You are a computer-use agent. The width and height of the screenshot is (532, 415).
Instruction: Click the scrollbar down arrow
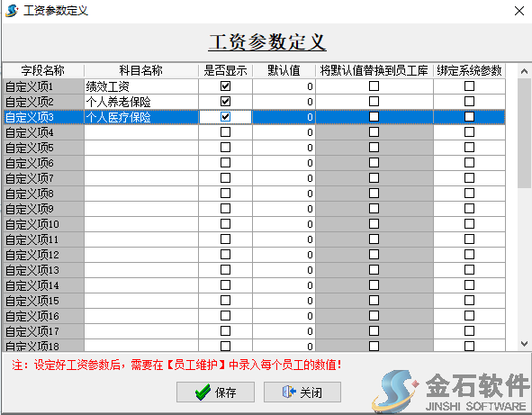coord(524,344)
